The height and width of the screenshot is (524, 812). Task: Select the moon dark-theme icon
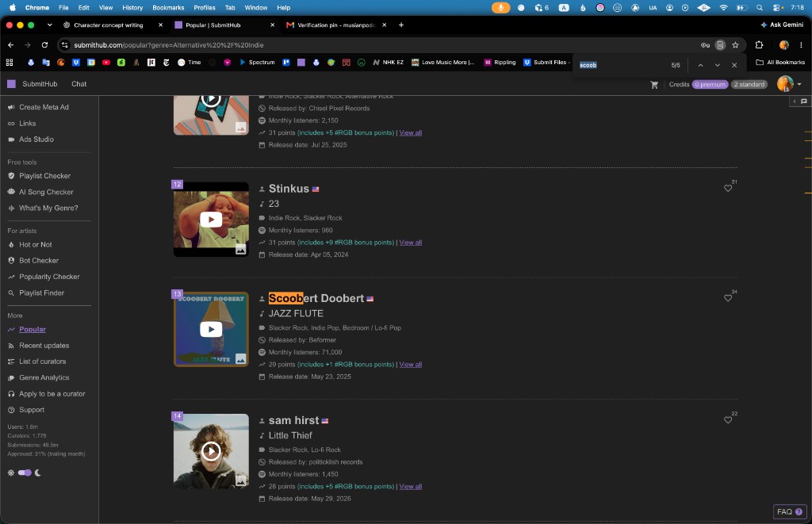point(38,472)
